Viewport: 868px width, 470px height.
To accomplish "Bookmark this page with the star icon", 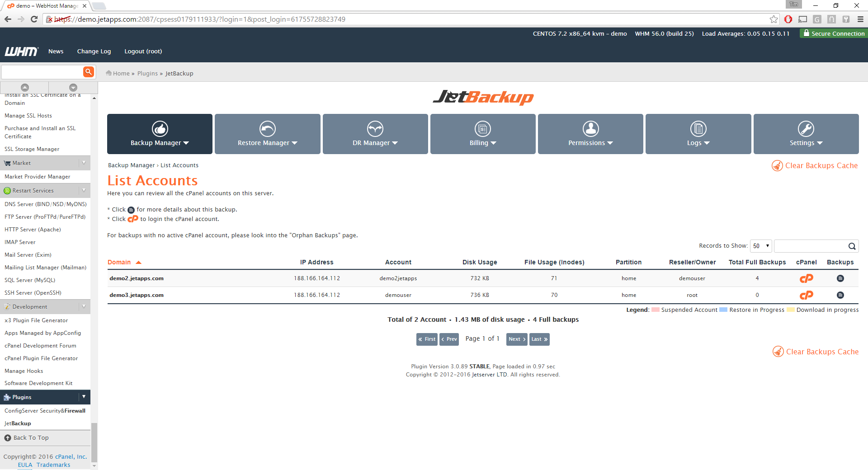I will [x=774, y=19].
